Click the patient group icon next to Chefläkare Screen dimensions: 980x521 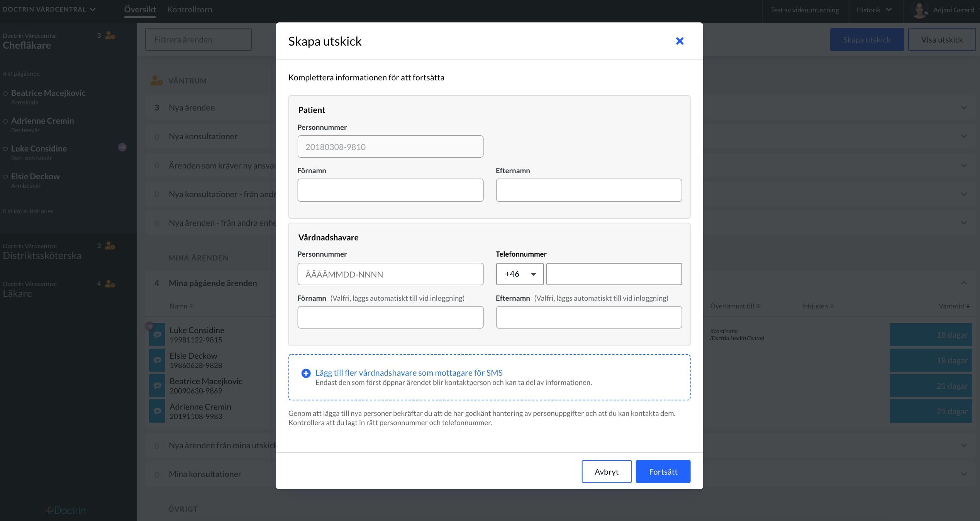[110, 36]
